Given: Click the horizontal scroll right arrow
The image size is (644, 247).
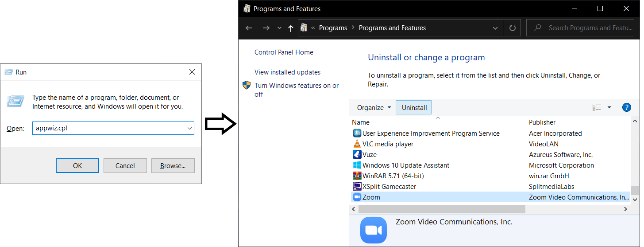Looking at the screenshot, I should [x=626, y=209].
